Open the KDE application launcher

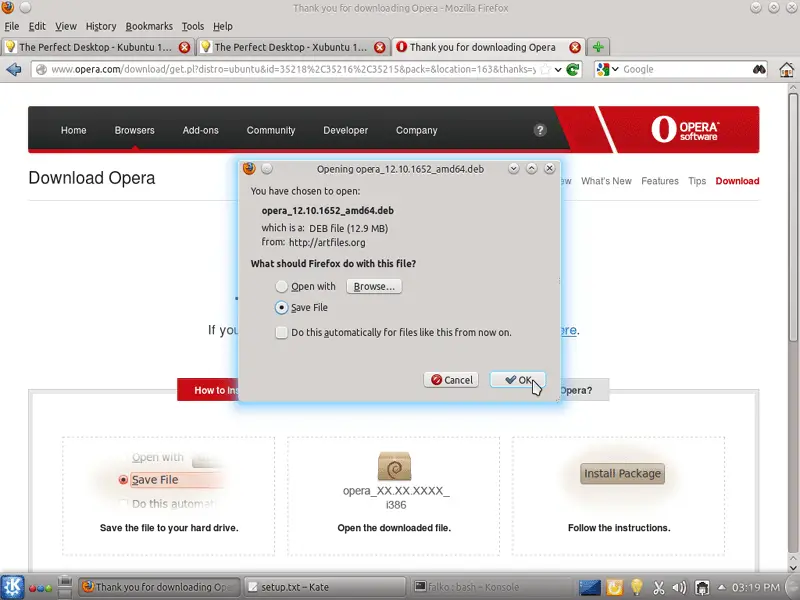[x=12, y=587]
